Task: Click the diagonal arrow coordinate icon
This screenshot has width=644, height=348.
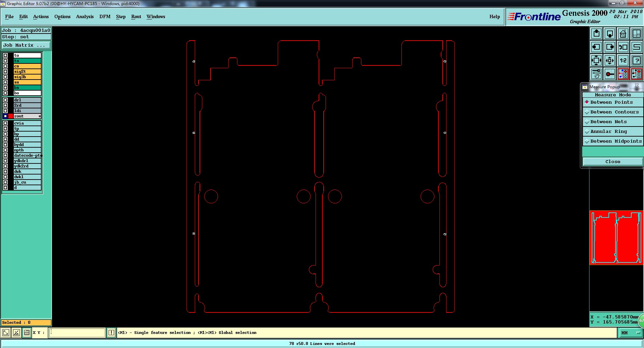Action: click(x=6, y=333)
